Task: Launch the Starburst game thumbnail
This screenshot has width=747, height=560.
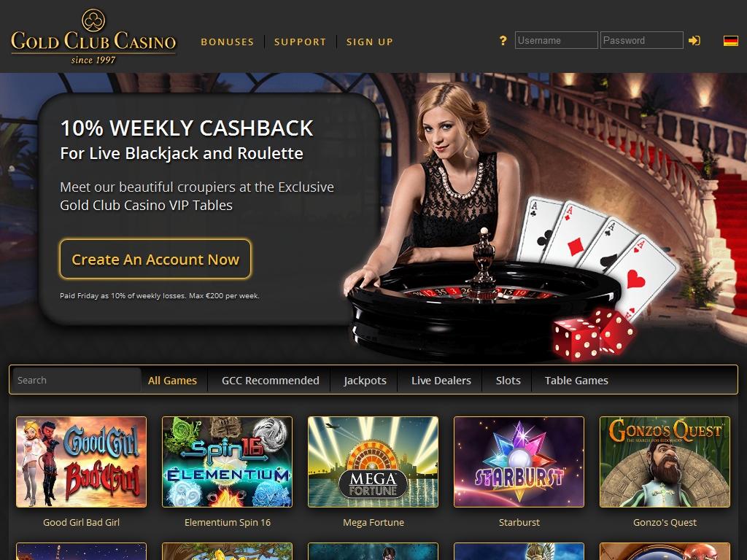Action: click(519, 462)
